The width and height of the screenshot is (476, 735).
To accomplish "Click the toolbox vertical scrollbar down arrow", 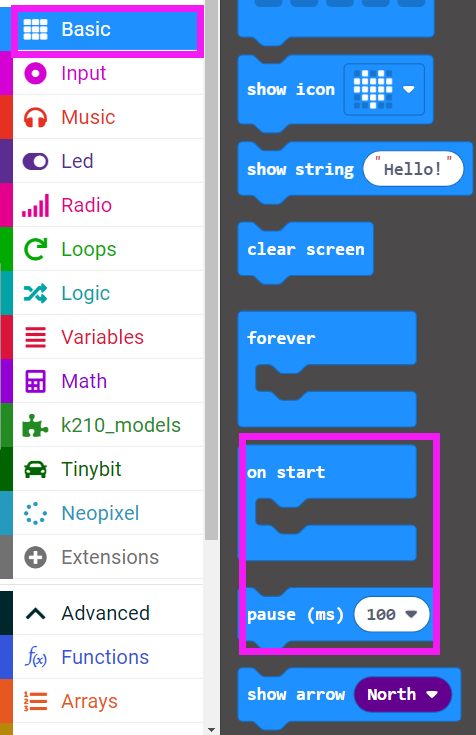I will 212,730.
